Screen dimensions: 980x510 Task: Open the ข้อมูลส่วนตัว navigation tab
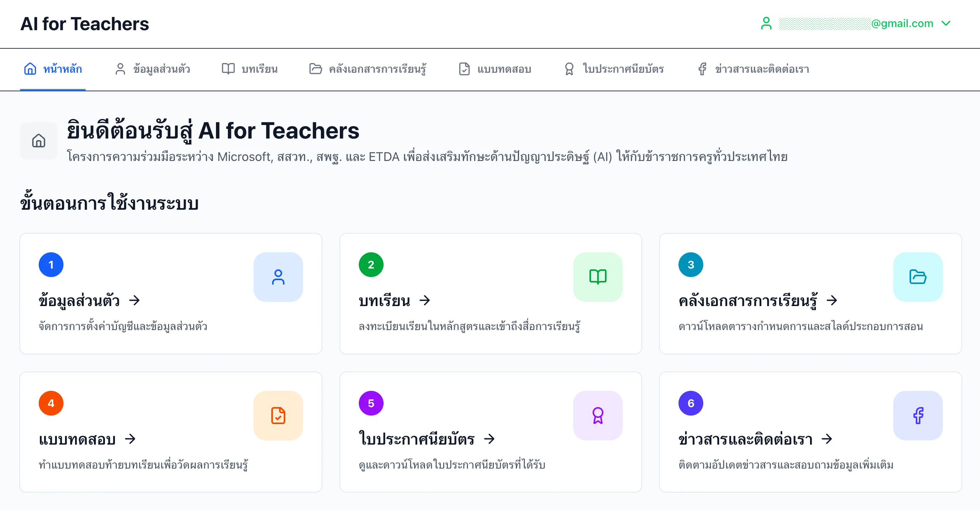153,69
